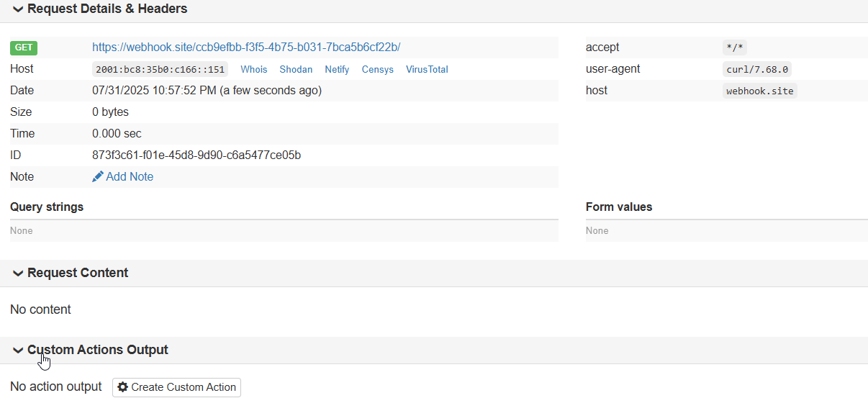Collapse the Request Content section chevron
Image resolution: width=868 pixels, height=398 pixels.
click(x=18, y=273)
